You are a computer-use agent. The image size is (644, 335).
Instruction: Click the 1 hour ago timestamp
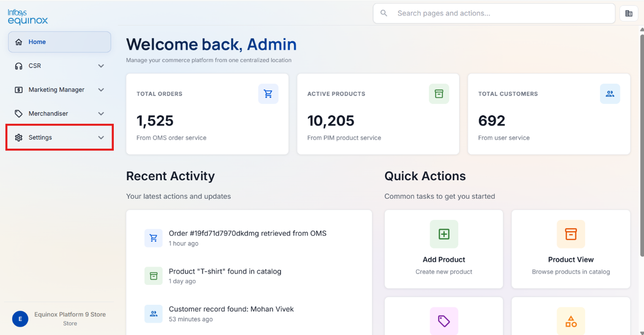tap(183, 243)
